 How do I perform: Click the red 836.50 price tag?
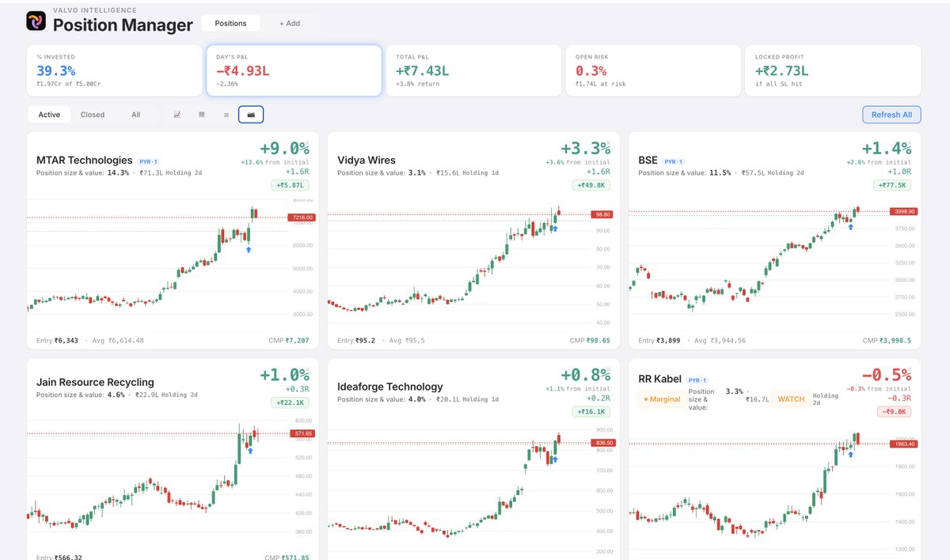click(x=602, y=443)
